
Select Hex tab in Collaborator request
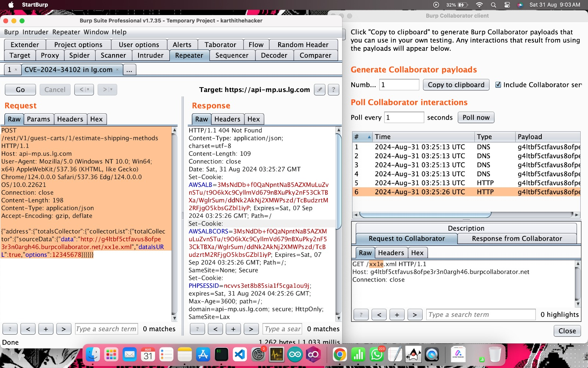(417, 253)
